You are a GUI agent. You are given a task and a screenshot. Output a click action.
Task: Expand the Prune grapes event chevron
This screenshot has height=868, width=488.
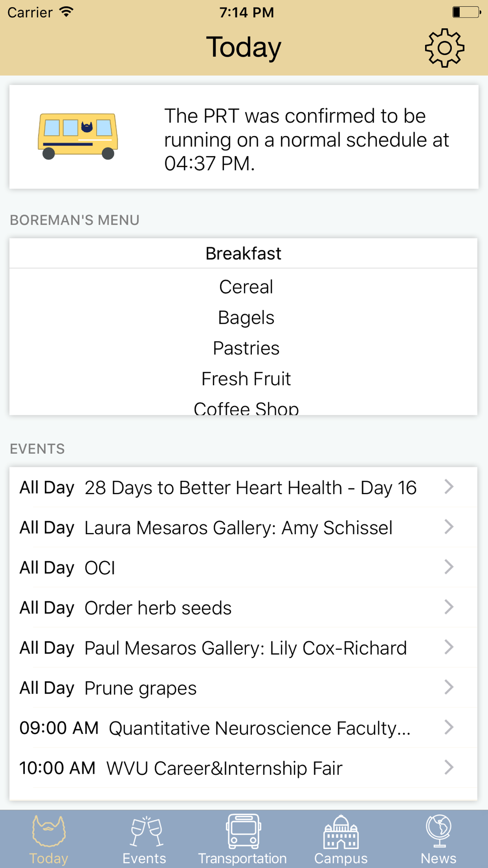pos(449,687)
